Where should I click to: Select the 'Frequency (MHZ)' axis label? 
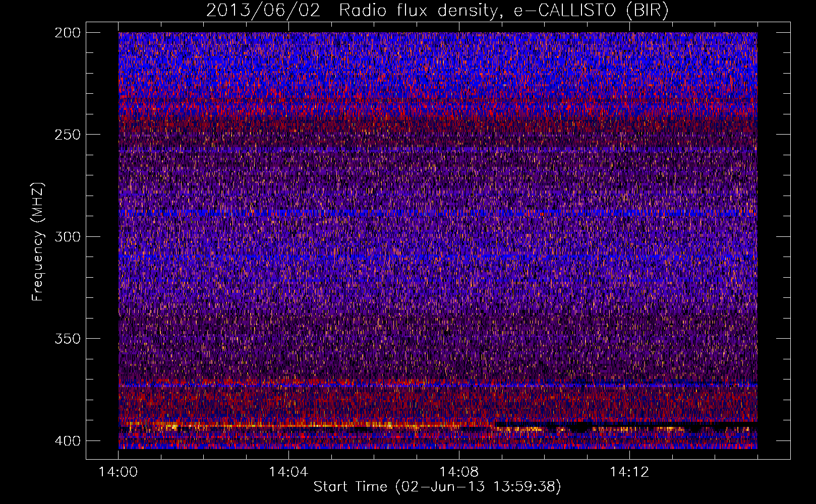38,242
